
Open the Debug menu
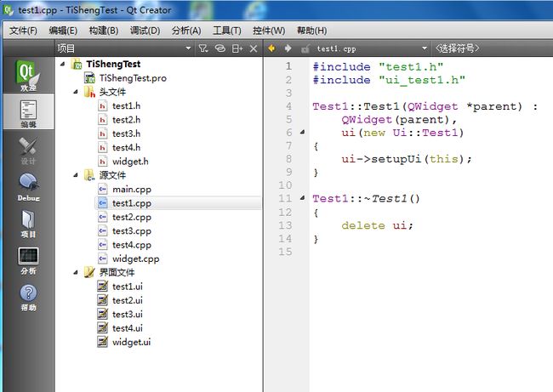click(x=145, y=31)
